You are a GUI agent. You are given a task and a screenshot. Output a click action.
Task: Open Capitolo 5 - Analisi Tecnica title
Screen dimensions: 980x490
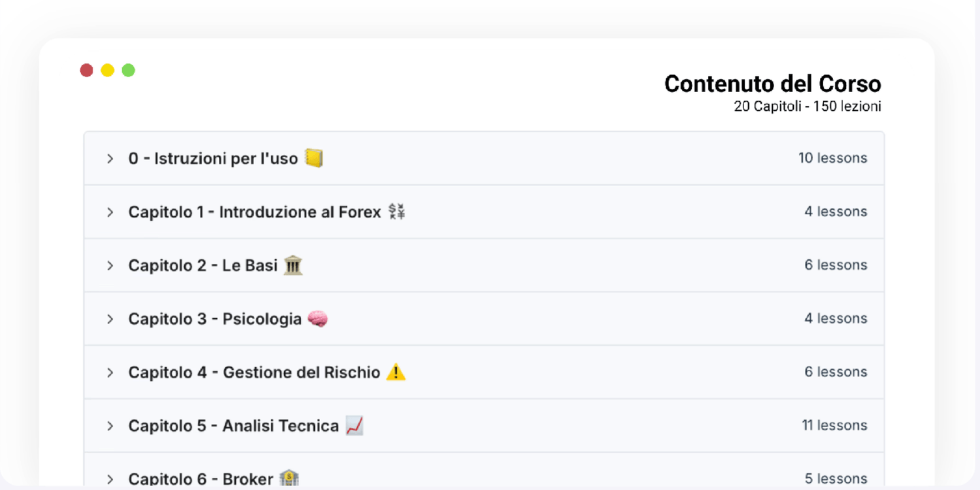click(x=233, y=426)
